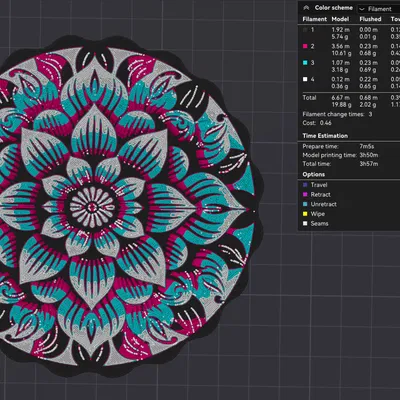Click filament 3 model weight 3.18 g
The height and width of the screenshot is (400, 400).
click(340, 70)
